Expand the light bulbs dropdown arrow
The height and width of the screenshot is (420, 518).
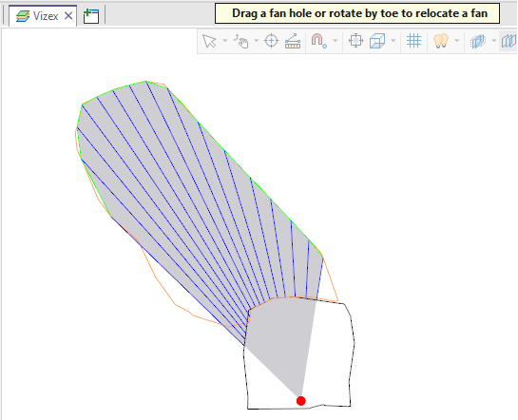[x=457, y=41]
